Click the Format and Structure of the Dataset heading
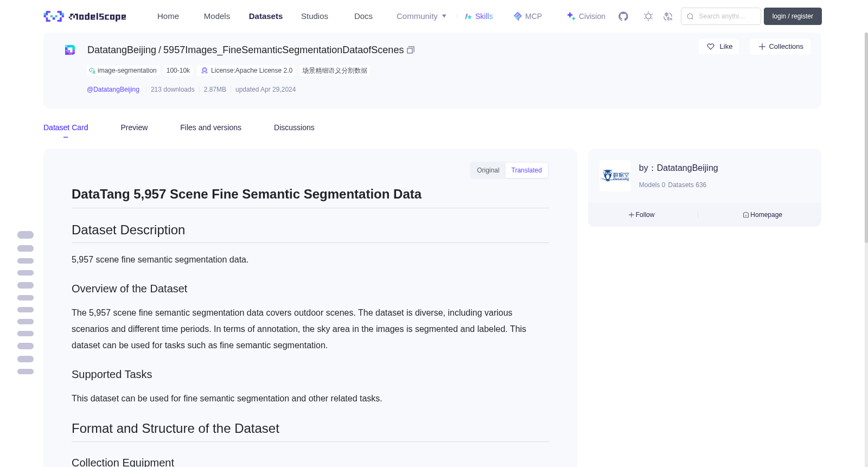 click(x=175, y=428)
